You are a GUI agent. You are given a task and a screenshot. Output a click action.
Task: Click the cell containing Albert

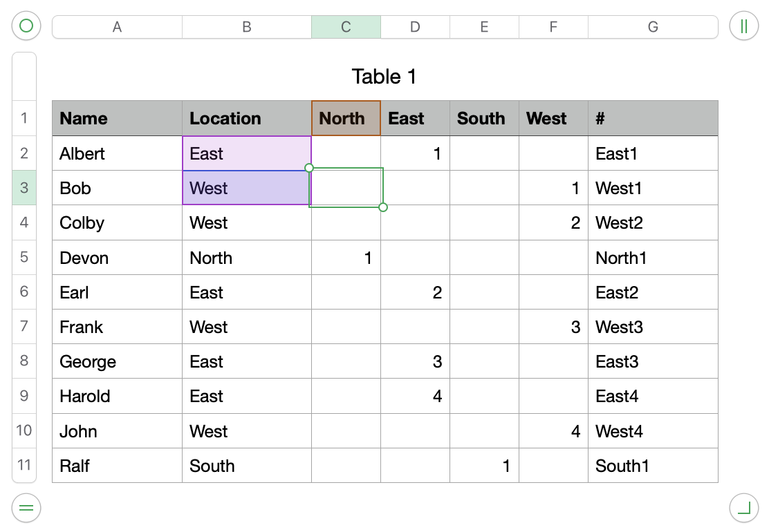117,153
